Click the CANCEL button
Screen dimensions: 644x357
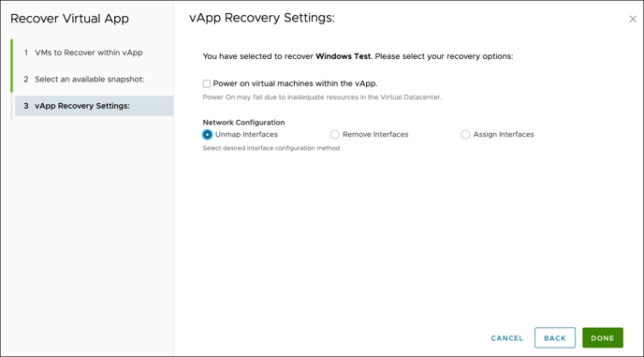point(506,338)
